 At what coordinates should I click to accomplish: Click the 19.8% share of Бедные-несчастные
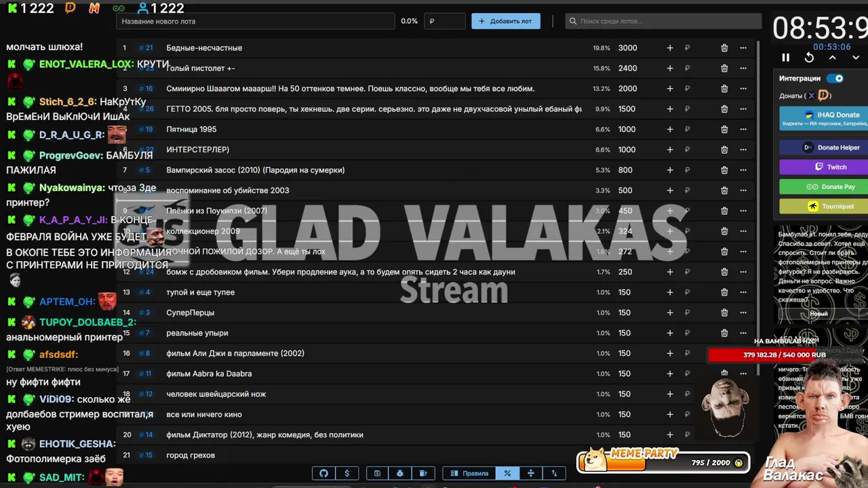601,48
